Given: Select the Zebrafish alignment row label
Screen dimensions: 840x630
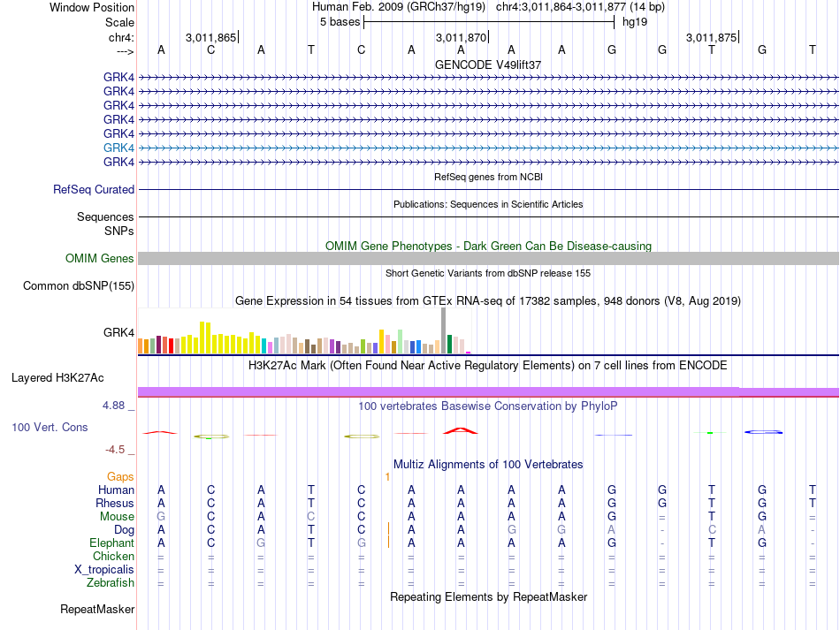Looking at the screenshot, I should (x=111, y=583).
